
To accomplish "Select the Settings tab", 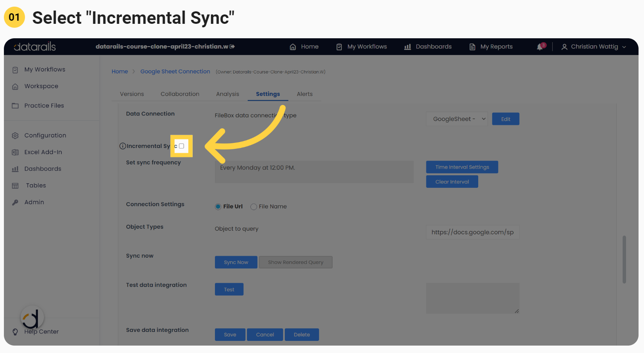I will (x=268, y=94).
